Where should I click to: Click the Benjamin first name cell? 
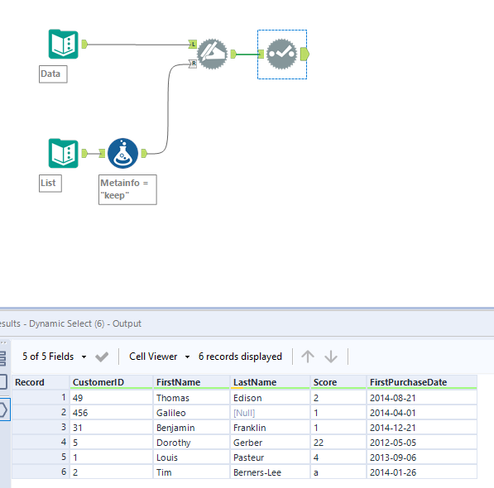click(x=191, y=428)
